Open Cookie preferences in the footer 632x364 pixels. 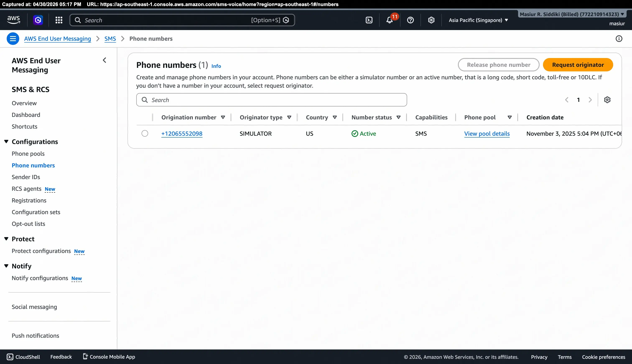[603, 357]
